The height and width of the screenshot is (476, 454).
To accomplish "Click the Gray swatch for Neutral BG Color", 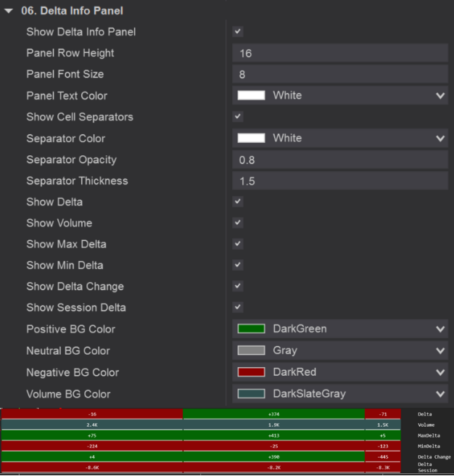I will pyautogui.click(x=251, y=351).
